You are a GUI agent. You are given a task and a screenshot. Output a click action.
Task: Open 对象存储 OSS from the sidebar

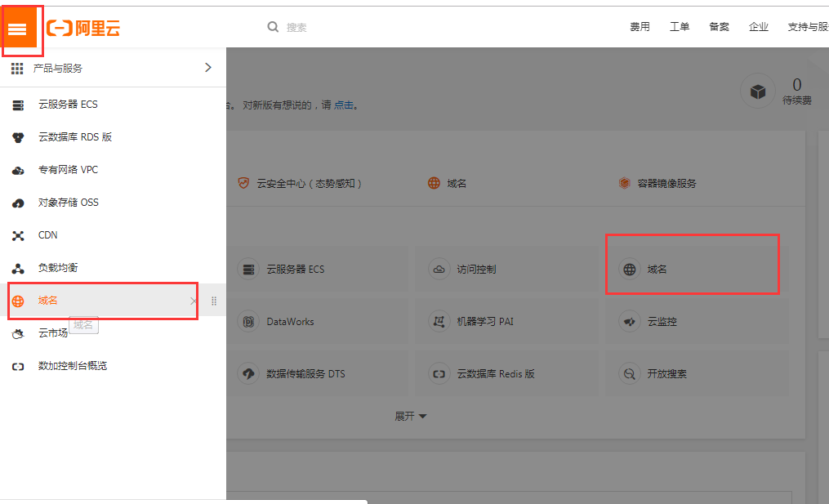69,202
